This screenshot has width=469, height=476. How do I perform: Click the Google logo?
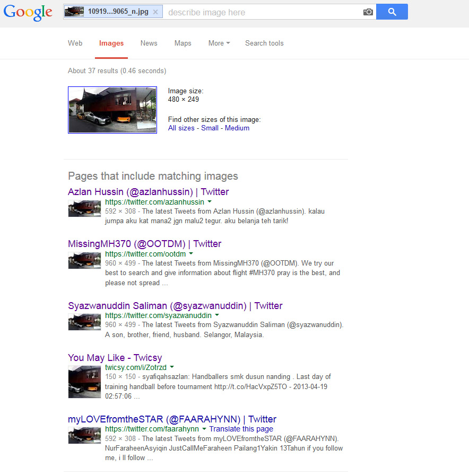pos(28,12)
